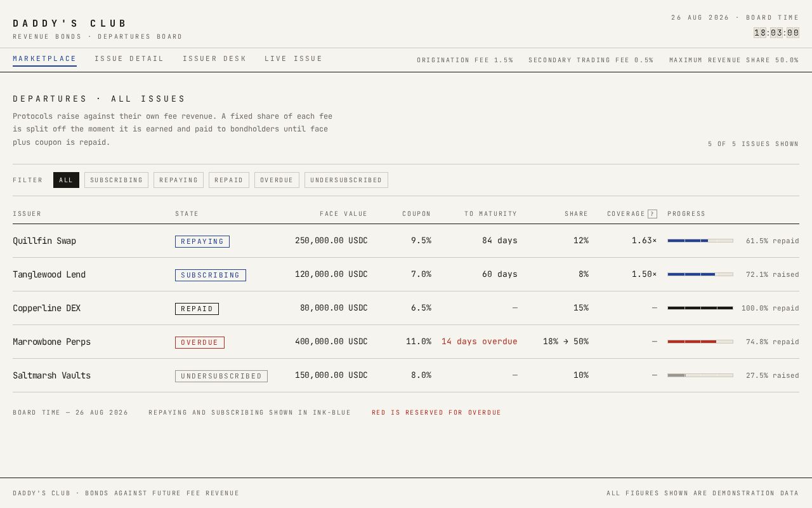Click the Face Value column header
Viewport: 812px width, 508px height.
tap(344, 214)
